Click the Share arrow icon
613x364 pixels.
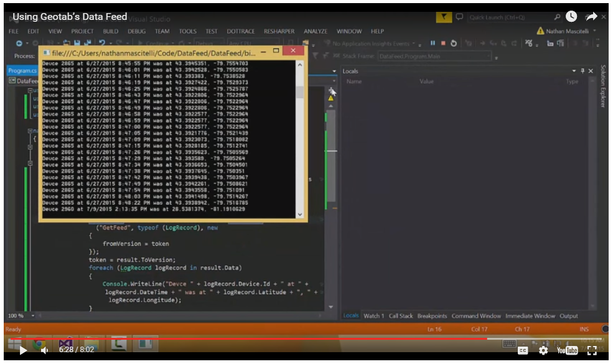pyautogui.click(x=591, y=17)
